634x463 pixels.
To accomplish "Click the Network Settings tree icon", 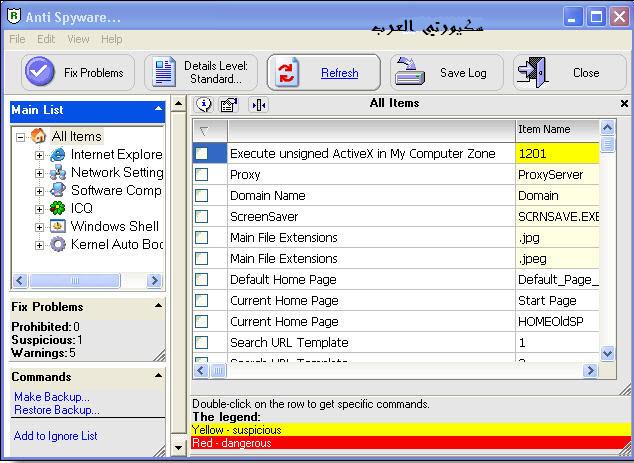I will (x=58, y=173).
